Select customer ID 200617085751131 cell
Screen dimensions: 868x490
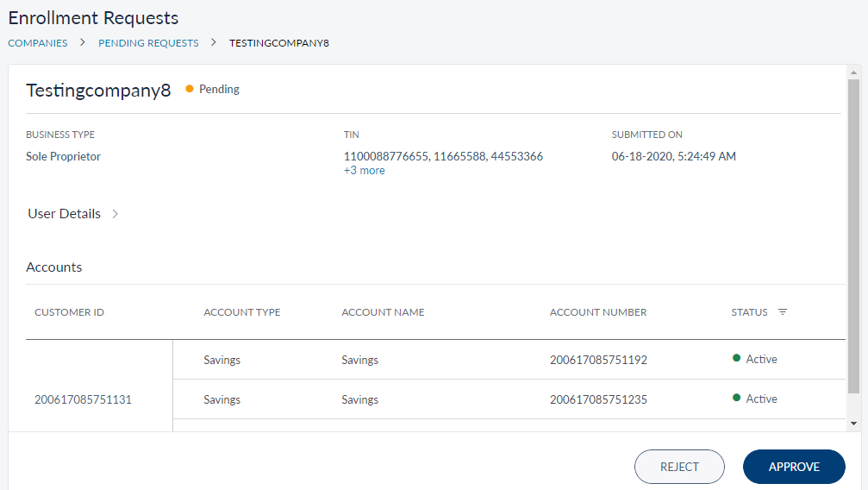coord(83,399)
